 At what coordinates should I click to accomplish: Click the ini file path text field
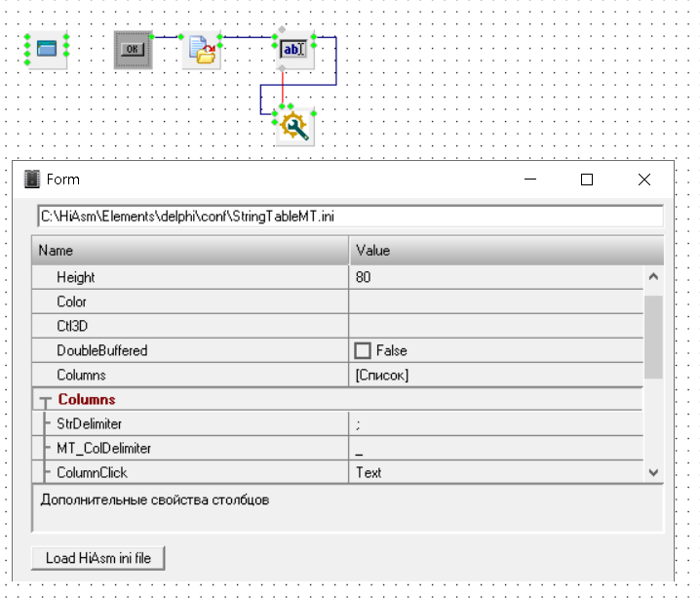tap(349, 216)
